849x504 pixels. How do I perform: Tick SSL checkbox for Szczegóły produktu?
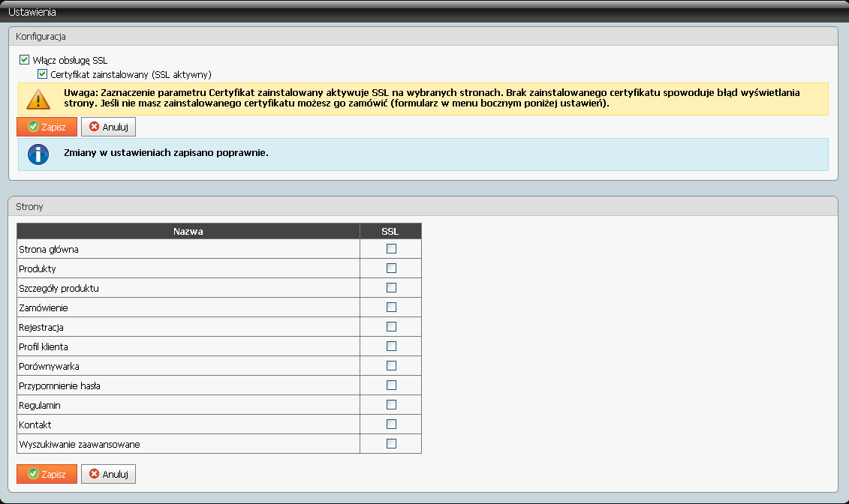pos(391,288)
